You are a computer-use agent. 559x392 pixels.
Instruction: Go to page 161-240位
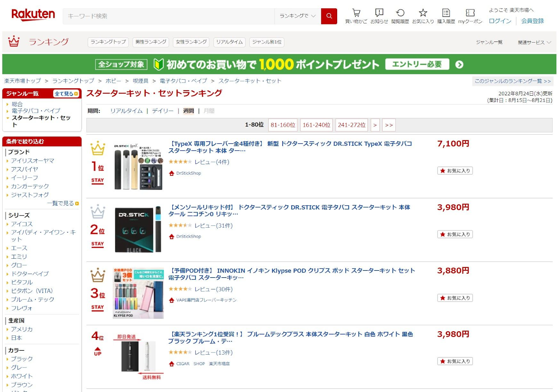click(x=317, y=125)
